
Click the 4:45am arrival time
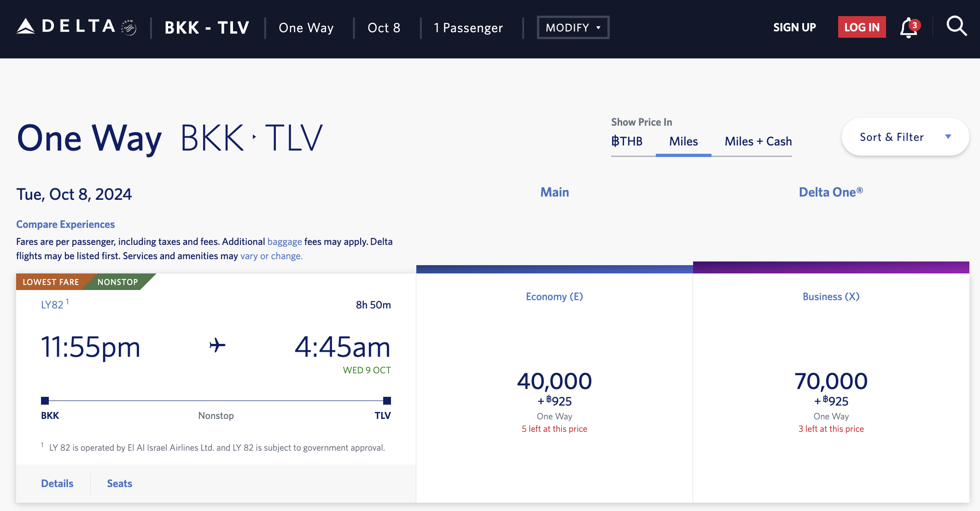click(342, 347)
